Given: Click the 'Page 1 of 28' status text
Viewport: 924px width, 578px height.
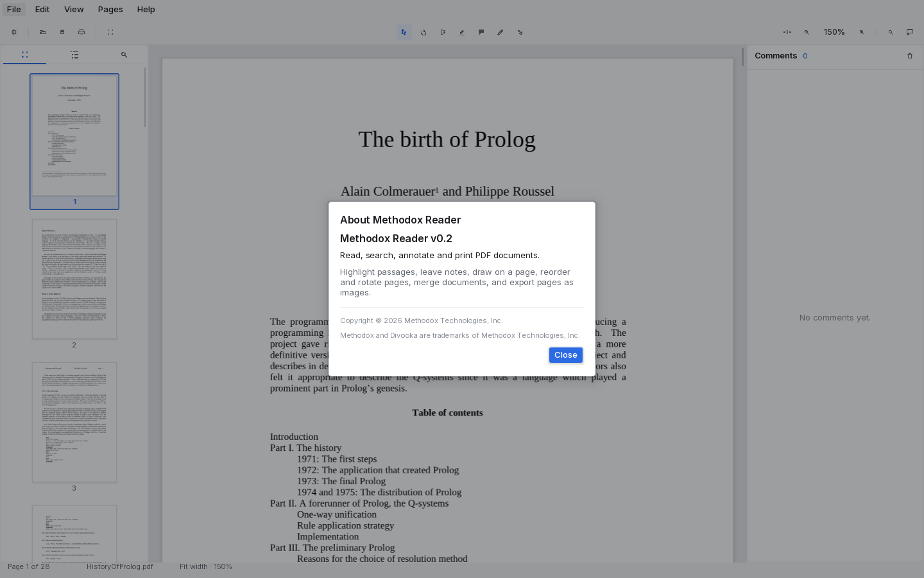Looking at the screenshot, I should (28, 566).
